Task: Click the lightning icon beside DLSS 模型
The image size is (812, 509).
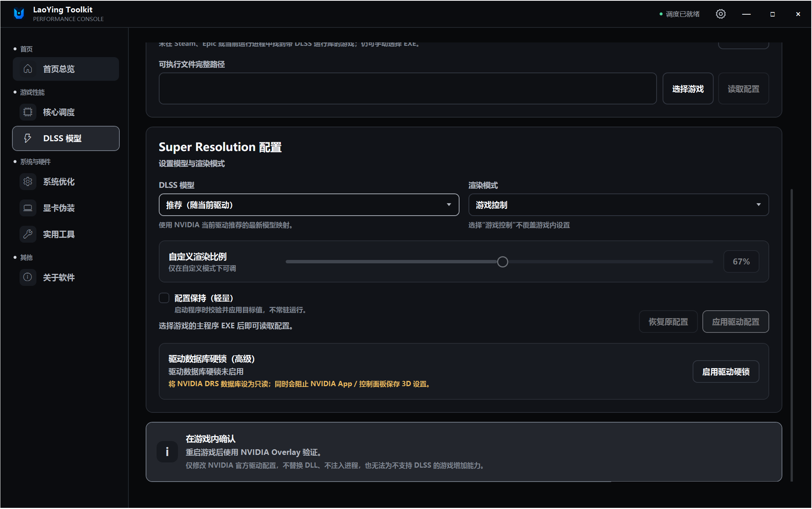Action: [x=28, y=138]
